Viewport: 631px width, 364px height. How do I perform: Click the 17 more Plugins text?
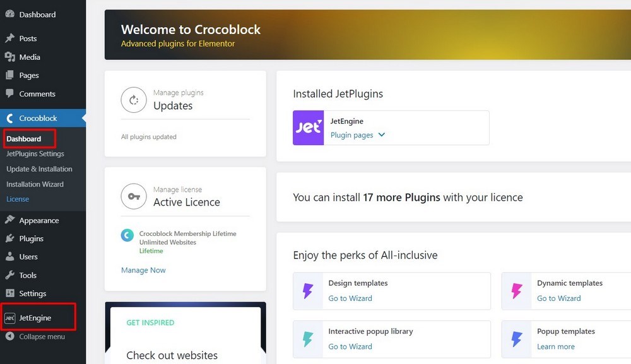click(401, 197)
